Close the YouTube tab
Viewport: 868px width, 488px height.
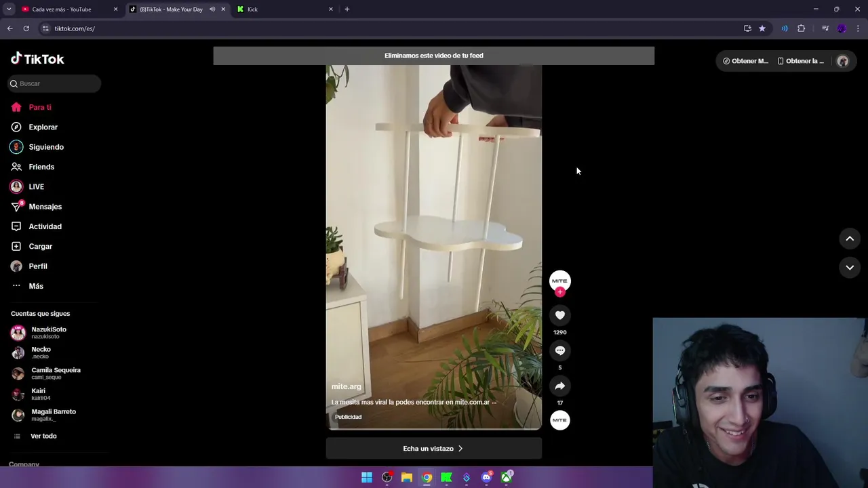tap(115, 9)
